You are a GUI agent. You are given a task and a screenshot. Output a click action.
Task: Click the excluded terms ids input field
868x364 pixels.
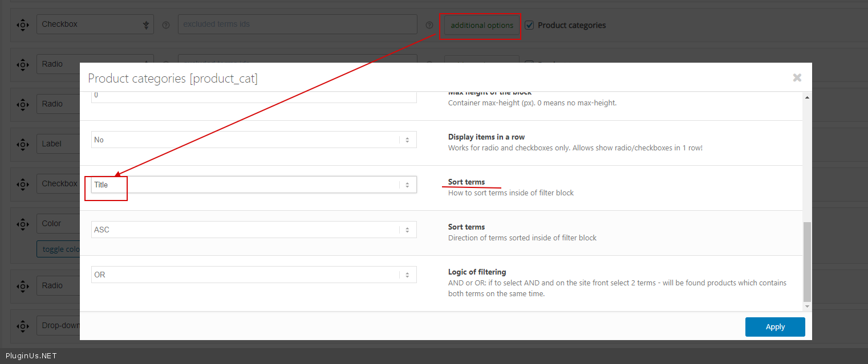(x=297, y=24)
